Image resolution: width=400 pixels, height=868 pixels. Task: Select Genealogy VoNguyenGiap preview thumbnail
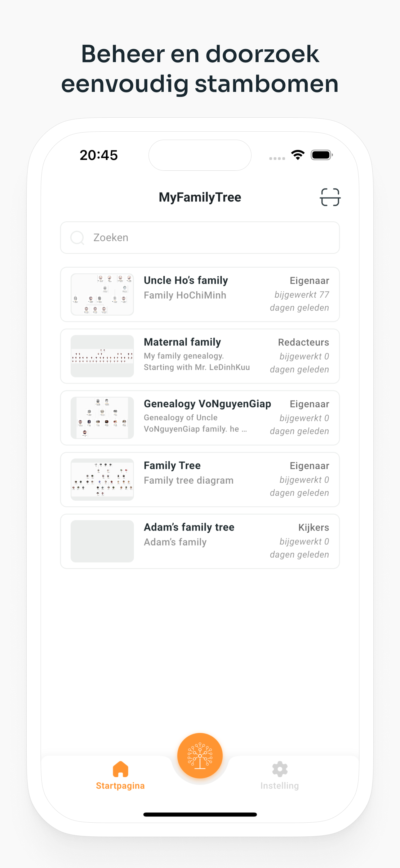102,418
